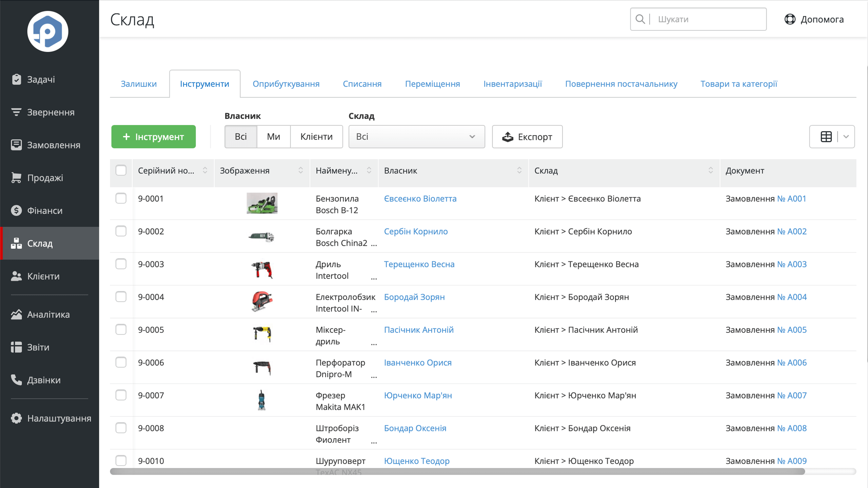Sort by Власник column arrows

519,170
